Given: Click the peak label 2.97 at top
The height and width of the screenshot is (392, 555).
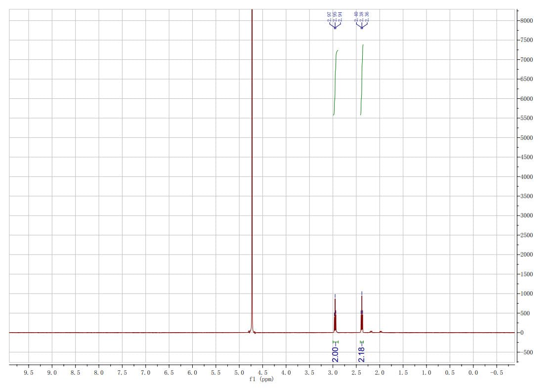Looking at the screenshot, I should 330,16.
